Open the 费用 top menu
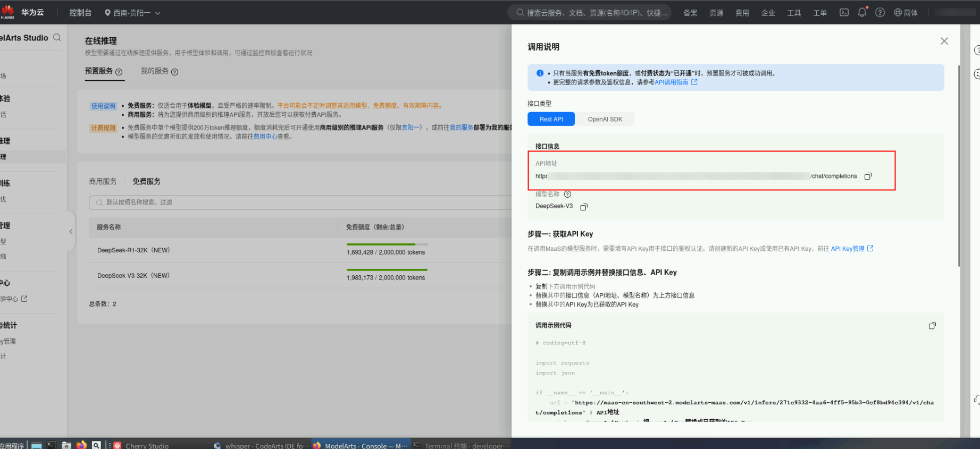 click(x=742, y=13)
